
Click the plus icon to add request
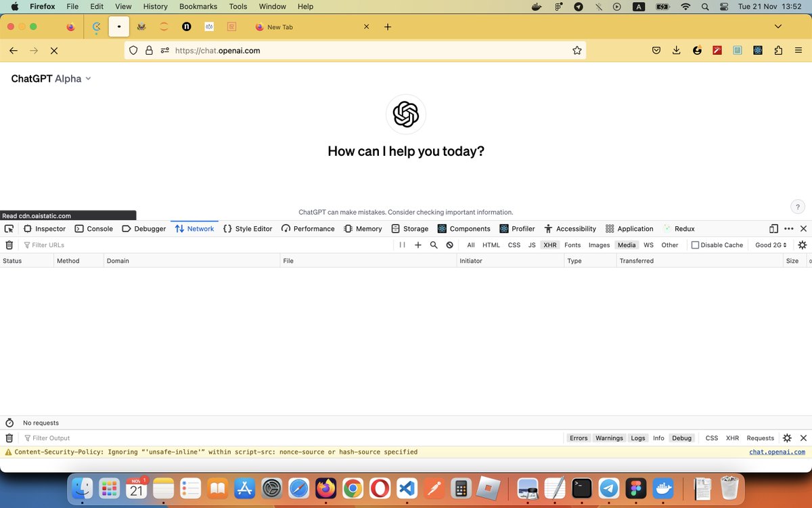(x=418, y=245)
